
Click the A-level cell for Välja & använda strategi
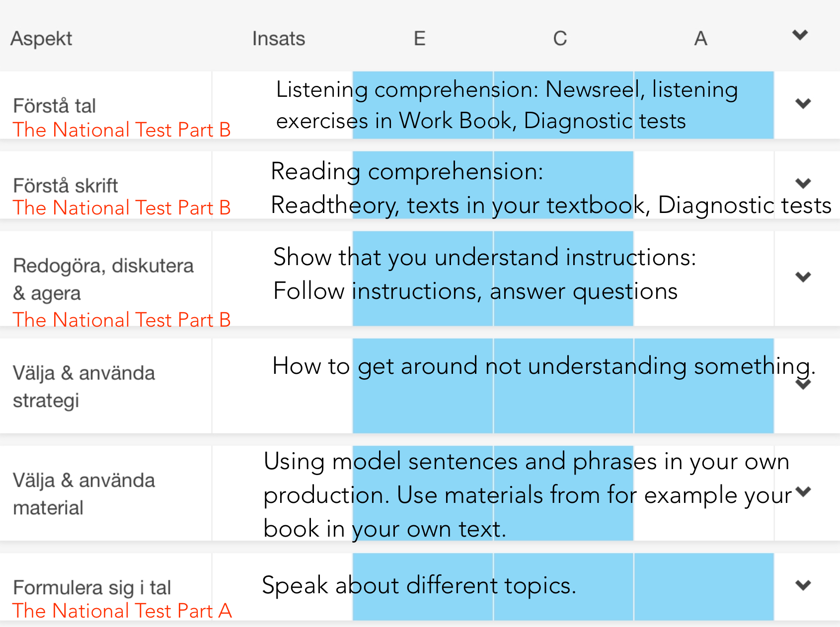tap(704, 386)
